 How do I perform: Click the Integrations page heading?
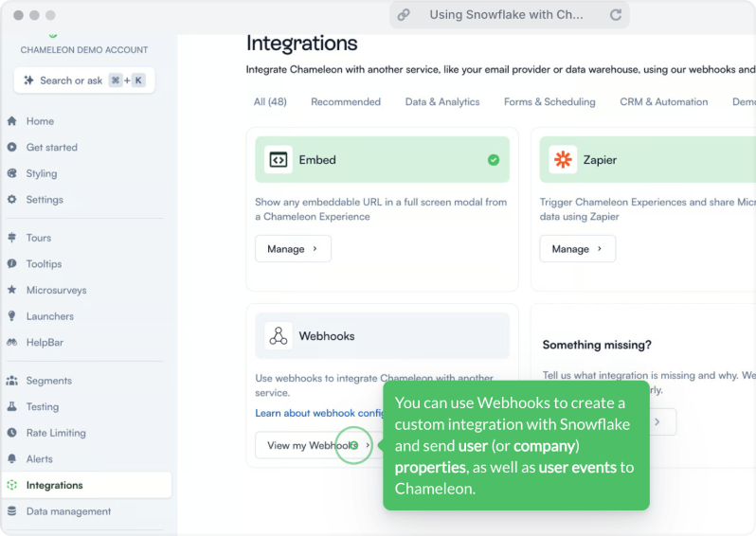(x=302, y=43)
